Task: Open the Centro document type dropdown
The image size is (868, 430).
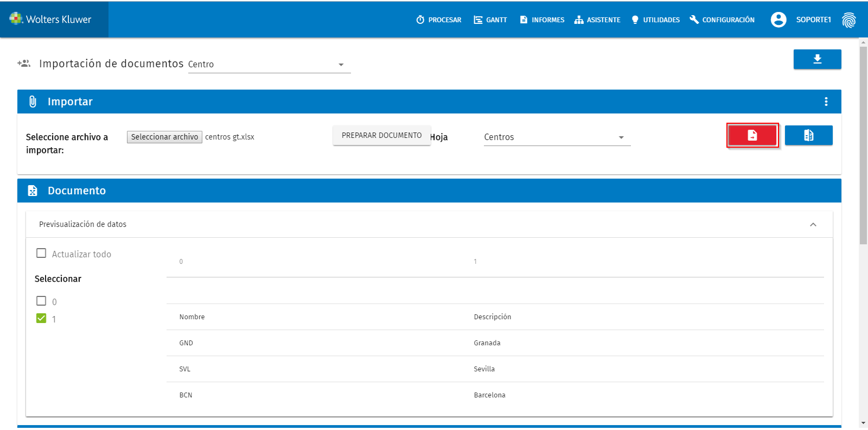Action: (269, 64)
